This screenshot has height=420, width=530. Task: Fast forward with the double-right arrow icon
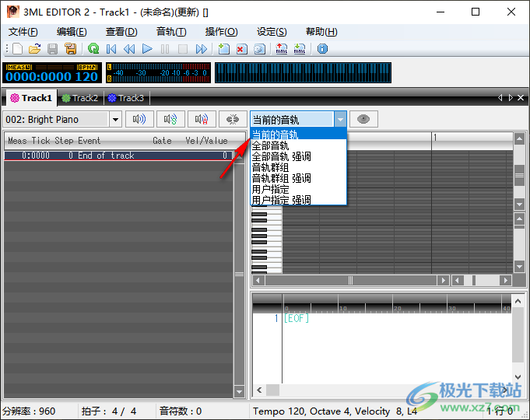coord(201,49)
